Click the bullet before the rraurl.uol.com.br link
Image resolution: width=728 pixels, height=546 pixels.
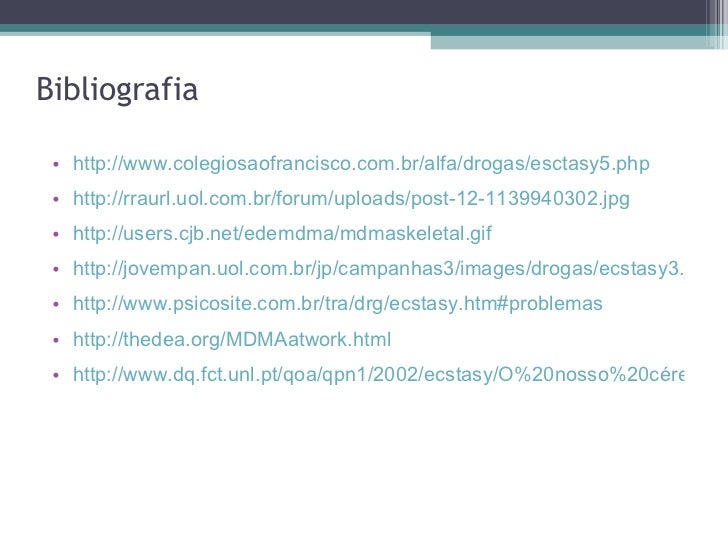(56, 199)
